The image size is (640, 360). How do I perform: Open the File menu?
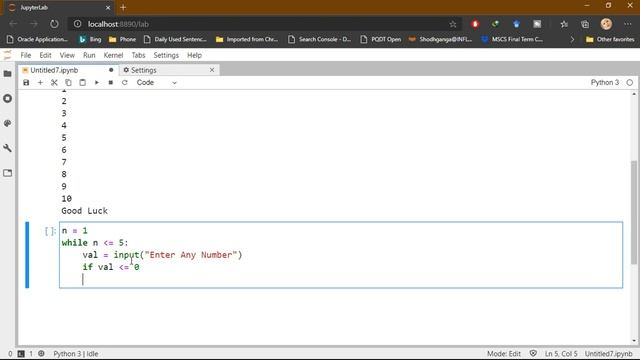click(26, 55)
